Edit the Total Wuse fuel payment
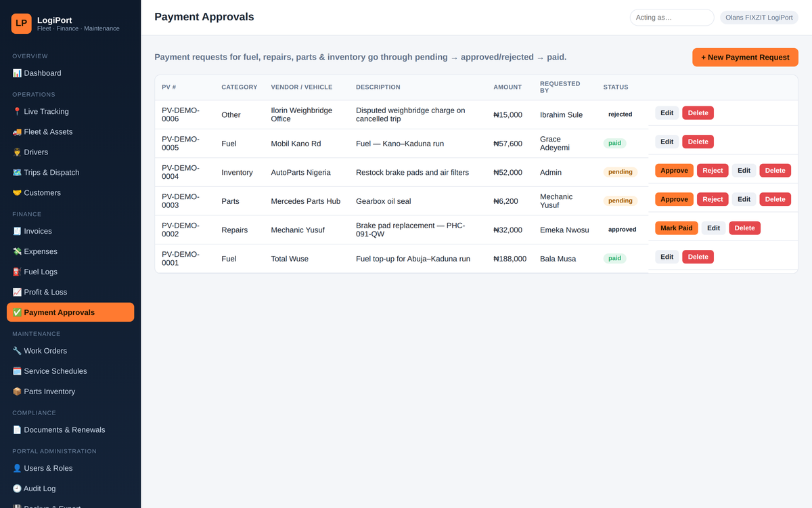This screenshot has height=508, width=812. pyautogui.click(x=667, y=257)
